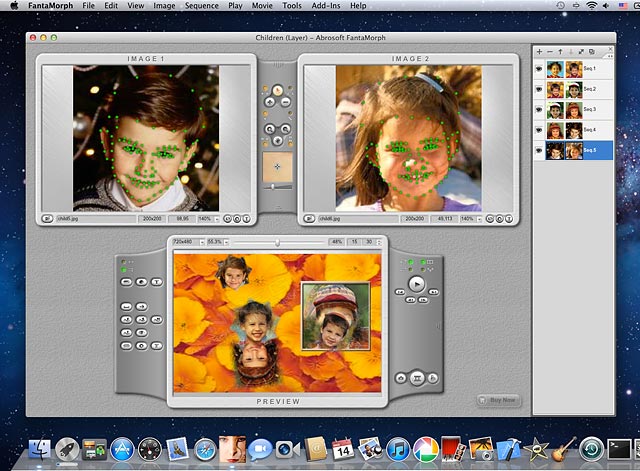Step to the previous frame
Image resolution: width=640 pixels, height=471 pixels.
point(410,300)
